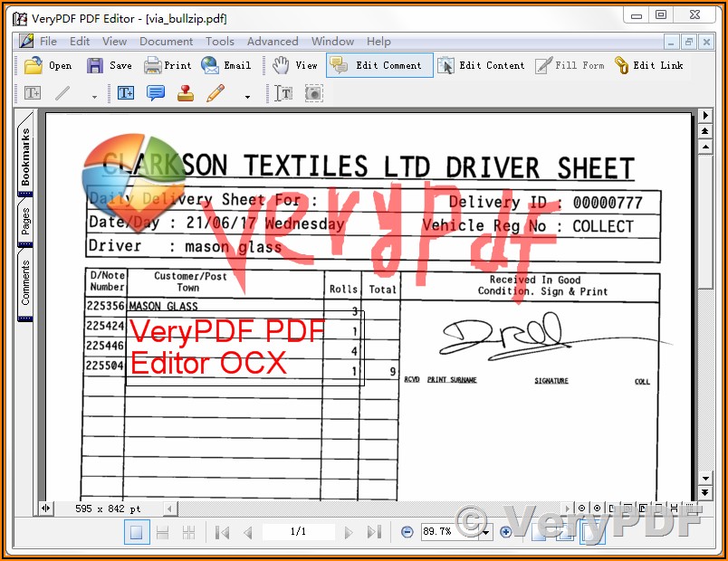Select the red 'VeryPDF PDF Editor OCX' annotation
The image size is (728, 561).
tap(245, 348)
